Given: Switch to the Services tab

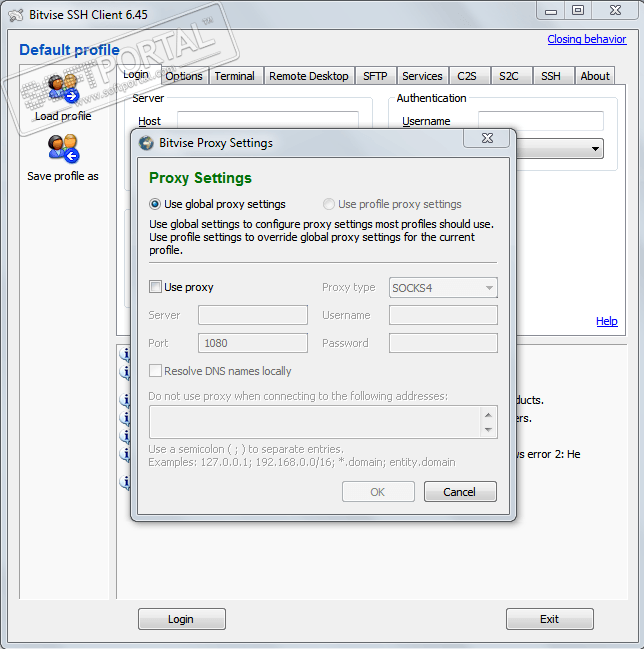Looking at the screenshot, I should [422, 76].
